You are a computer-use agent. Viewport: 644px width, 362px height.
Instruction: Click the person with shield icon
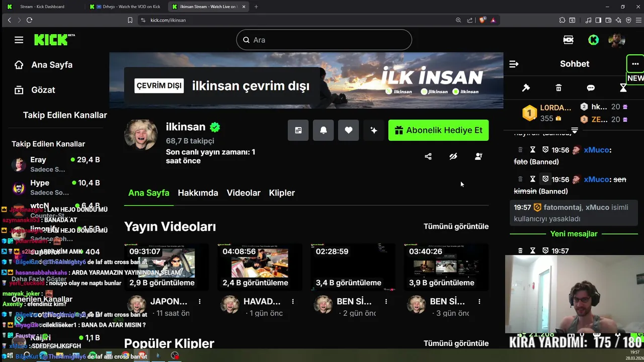(x=478, y=156)
